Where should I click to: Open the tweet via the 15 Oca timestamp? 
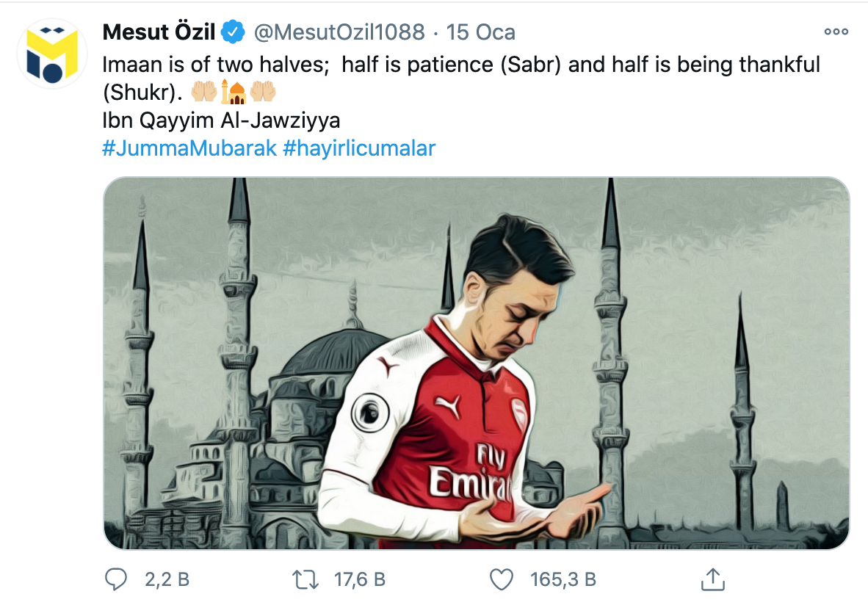point(481,32)
